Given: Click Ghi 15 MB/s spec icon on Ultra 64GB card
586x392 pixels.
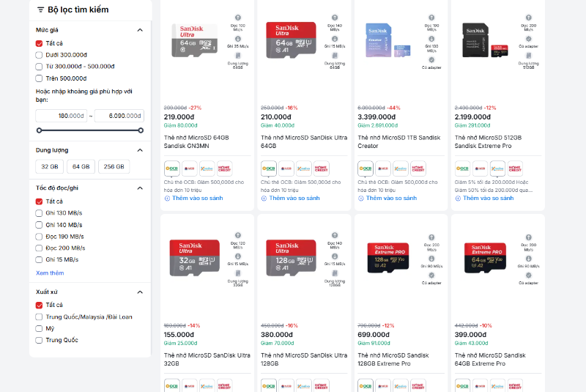Looking at the screenshot, I should pyautogui.click(x=335, y=39).
